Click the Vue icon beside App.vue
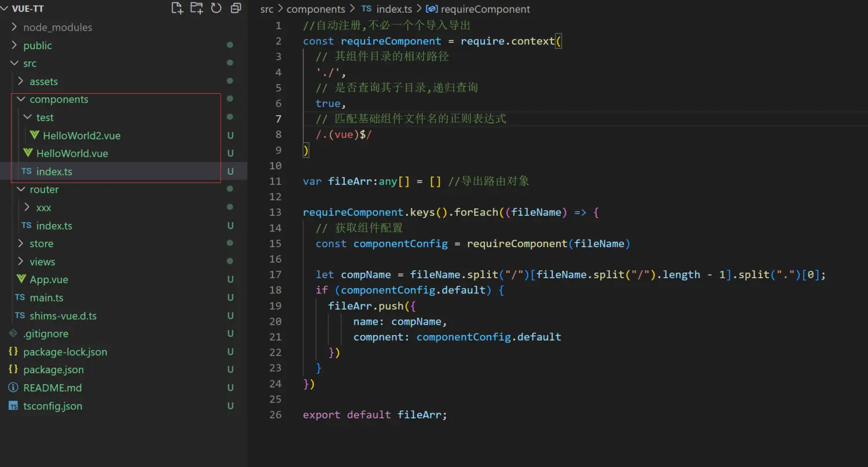This screenshot has width=868, height=467. click(22, 280)
